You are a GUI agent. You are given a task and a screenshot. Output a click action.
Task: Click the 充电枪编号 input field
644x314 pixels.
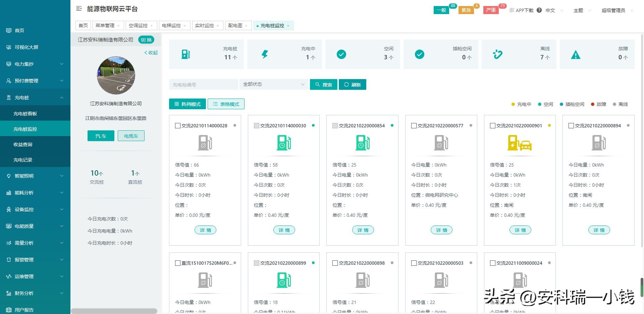point(203,84)
